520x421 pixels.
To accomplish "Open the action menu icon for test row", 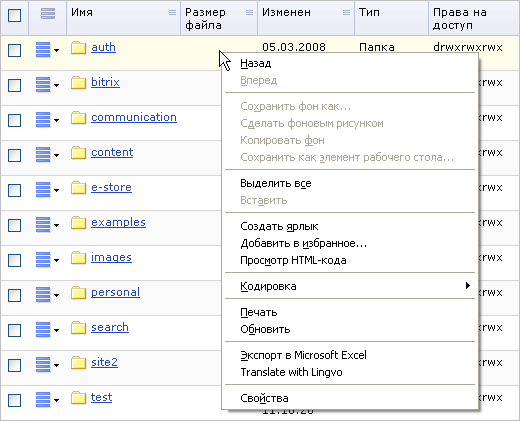I will [x=47, y=400].
